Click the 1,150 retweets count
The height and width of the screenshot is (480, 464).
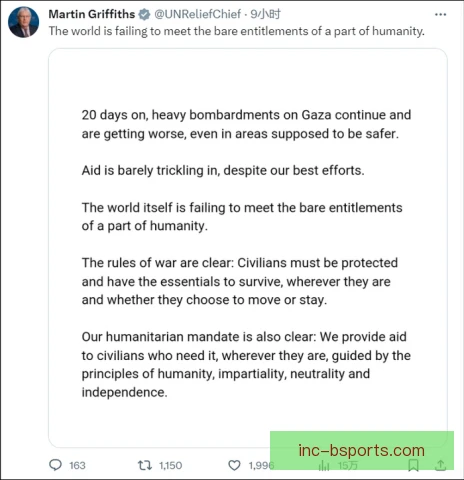pos(170,465)
